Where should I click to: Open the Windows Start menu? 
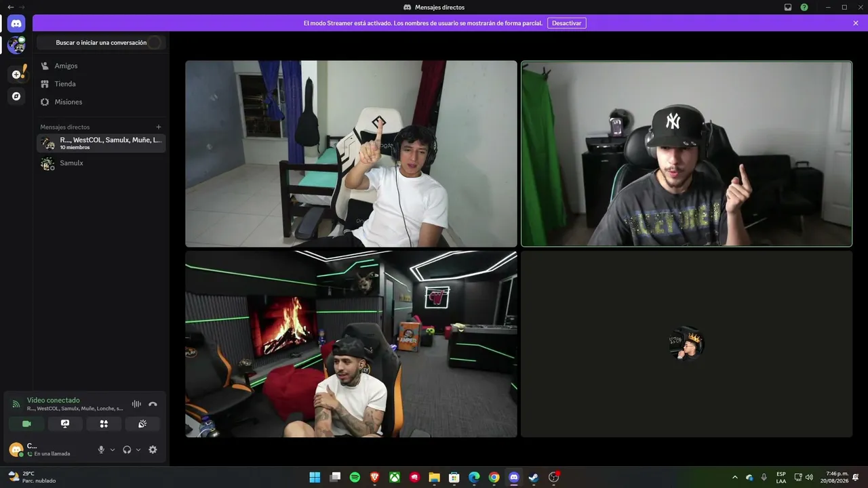coord(315,477)
